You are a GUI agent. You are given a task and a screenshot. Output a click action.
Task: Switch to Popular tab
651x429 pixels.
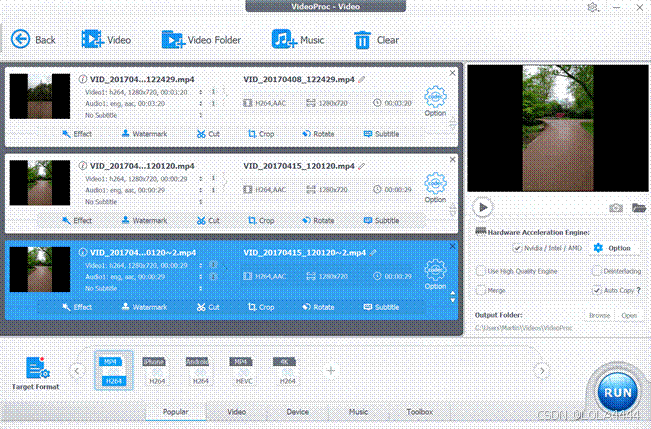[x=176, y=412]
